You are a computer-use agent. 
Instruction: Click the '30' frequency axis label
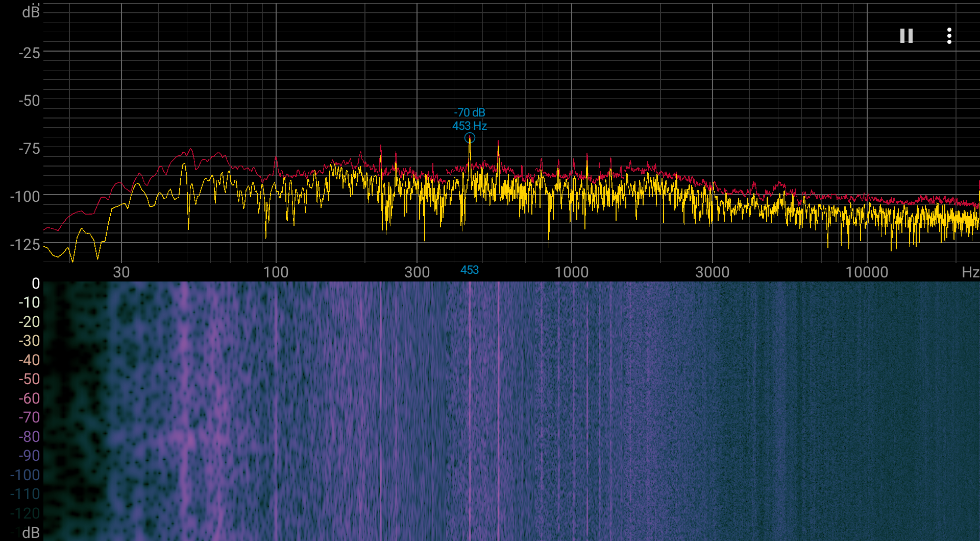point(121,272)
